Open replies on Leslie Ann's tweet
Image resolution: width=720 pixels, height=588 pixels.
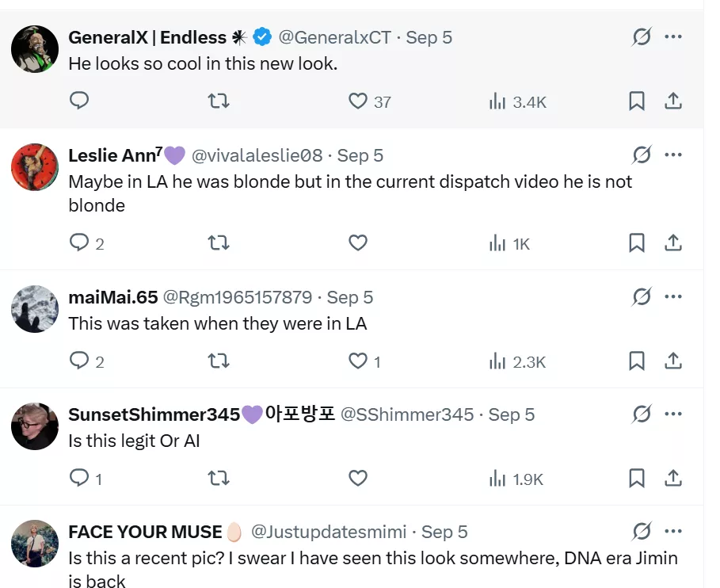79,243
